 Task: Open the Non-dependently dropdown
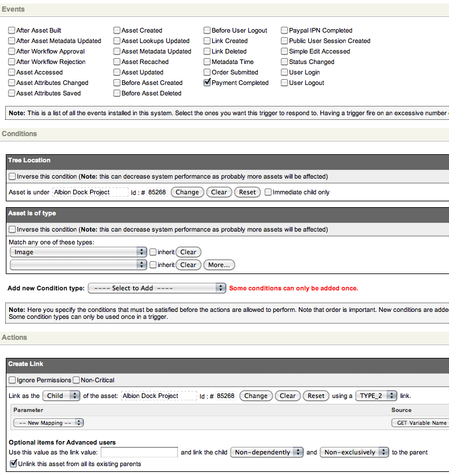[267, 452]
